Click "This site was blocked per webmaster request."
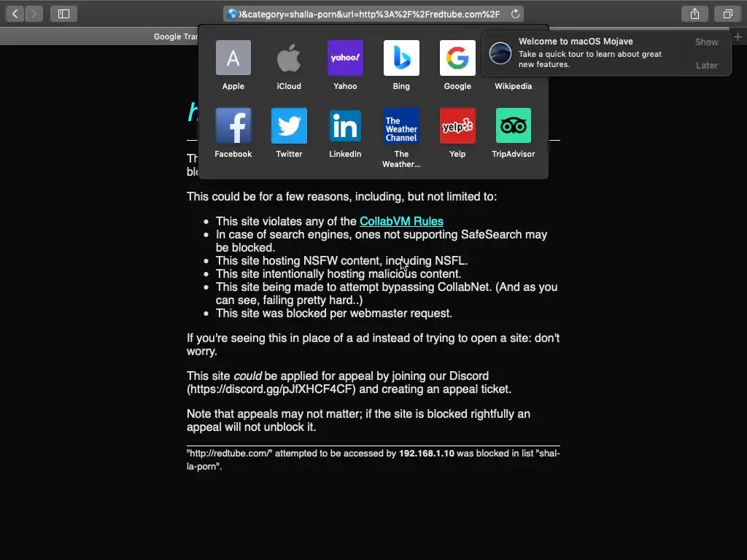This screenshot has height=560, width=747. [x=334, y=314]
